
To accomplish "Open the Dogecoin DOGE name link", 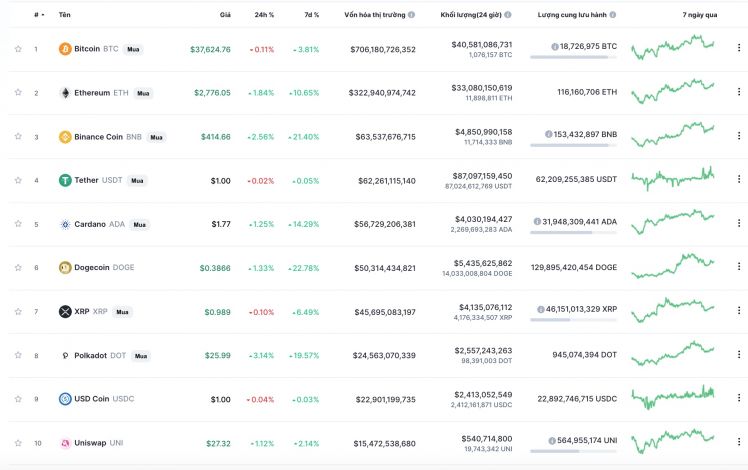I will [x=104, y=268].
